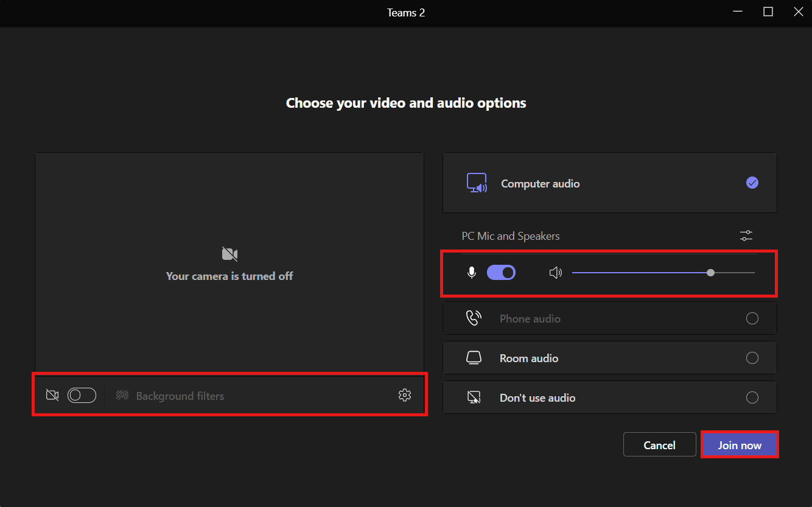The height and width of the screenshot is (507, 812).
Task: Open Background filters via its text label
Action: pos(180,396)
